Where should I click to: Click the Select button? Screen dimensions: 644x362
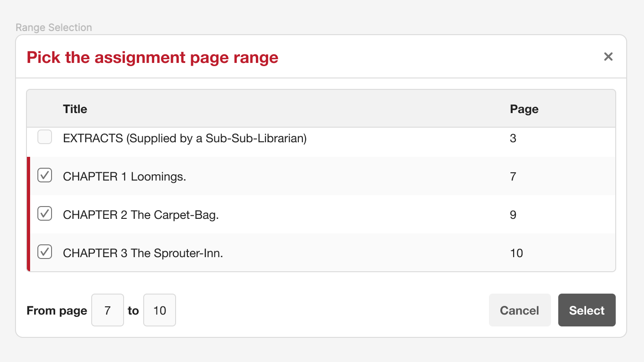(587, 310)
